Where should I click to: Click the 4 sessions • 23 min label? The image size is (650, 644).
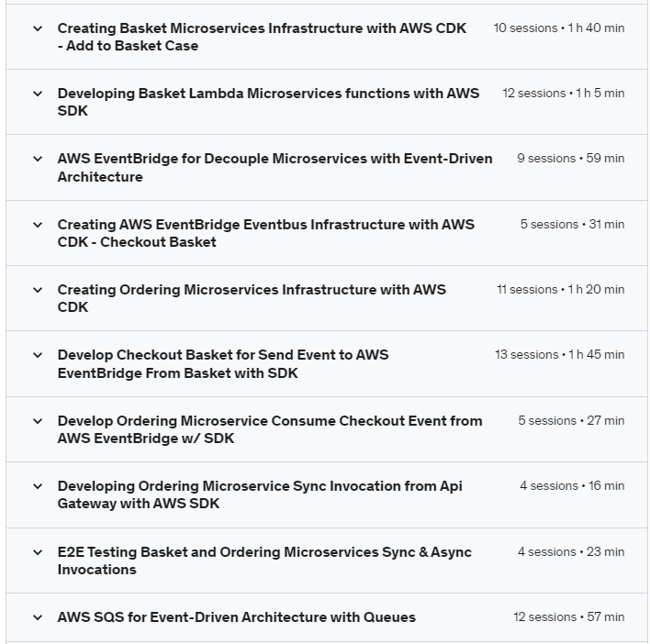pyautogui.click(x=570, y=552)
